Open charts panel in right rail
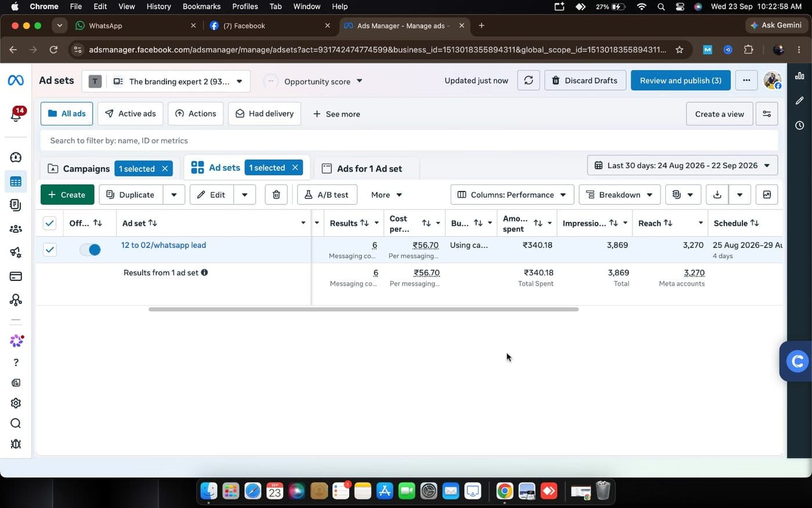Viewport: 812px width, 508px height. (799, 75)
